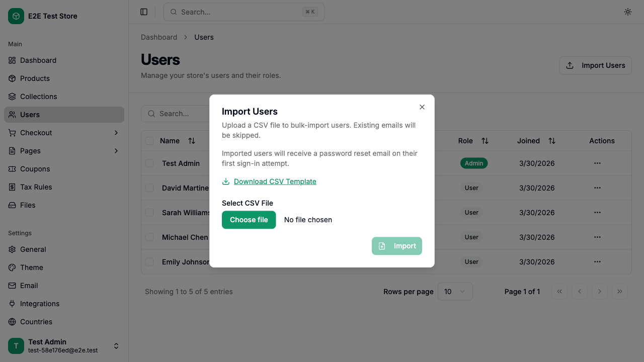Click the Test Admin avatar icon
The height and width of the screenshot is (362, 644).
coord(16,346)
